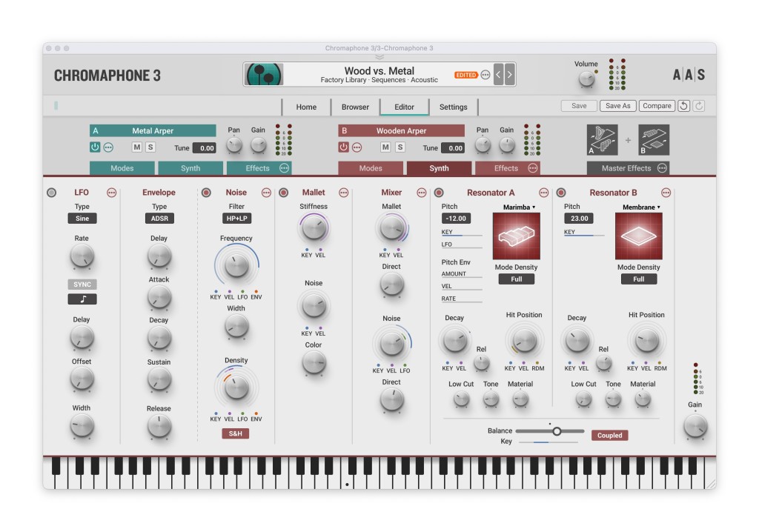The height and width of the screenshot is (532, 759).
Task: Toggle layer A Metal Arper power button
Action: [x=95, y=147]
